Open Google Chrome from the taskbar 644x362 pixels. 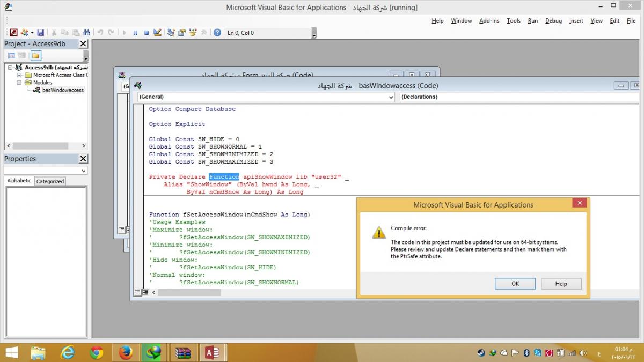(x=97, y=352)
